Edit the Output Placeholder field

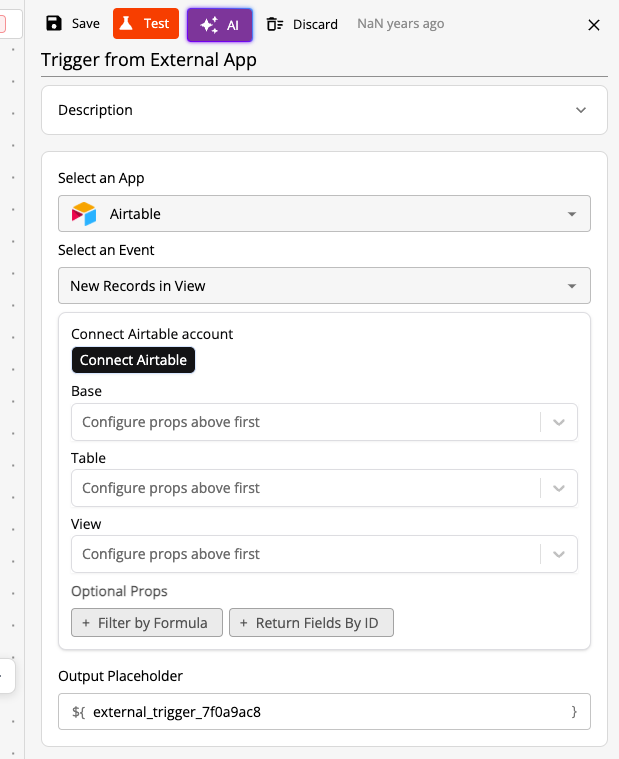[x=324, y=712]
